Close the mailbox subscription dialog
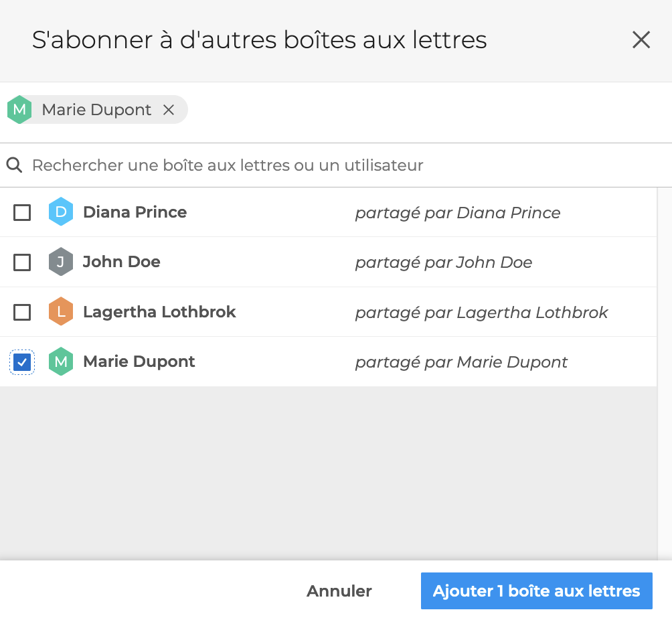The width and height of the screenshot is (672, 620). (x=641, y=40)
